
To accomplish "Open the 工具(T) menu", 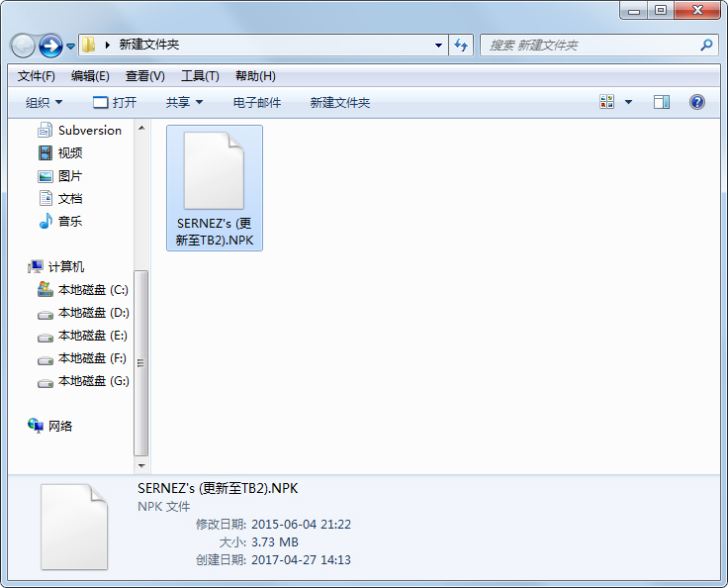I will click(200, 76).
